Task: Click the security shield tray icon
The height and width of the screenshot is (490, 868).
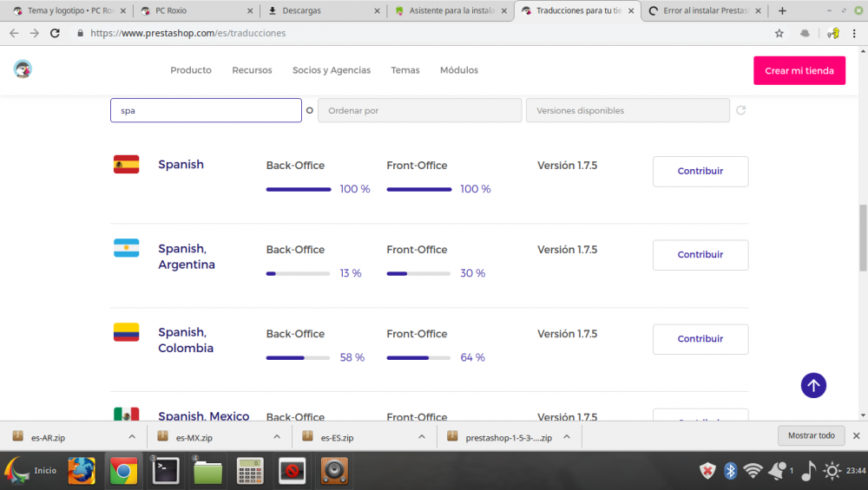Action: point(707,471)
